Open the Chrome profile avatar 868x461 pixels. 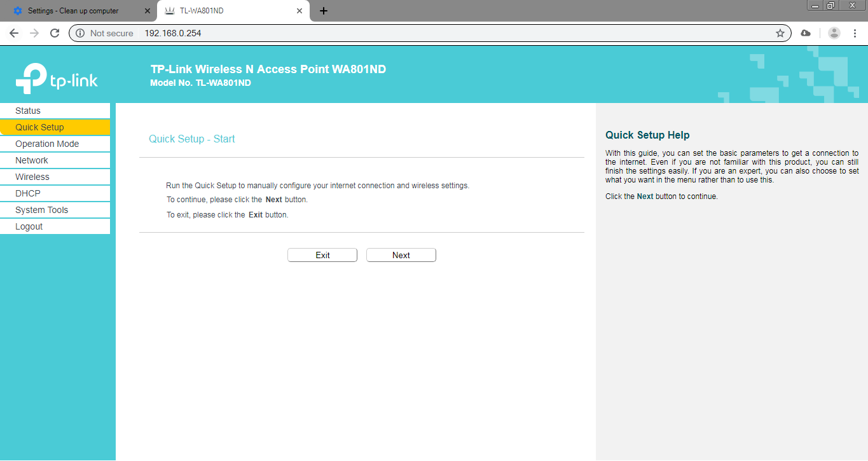tap(834, 33)
